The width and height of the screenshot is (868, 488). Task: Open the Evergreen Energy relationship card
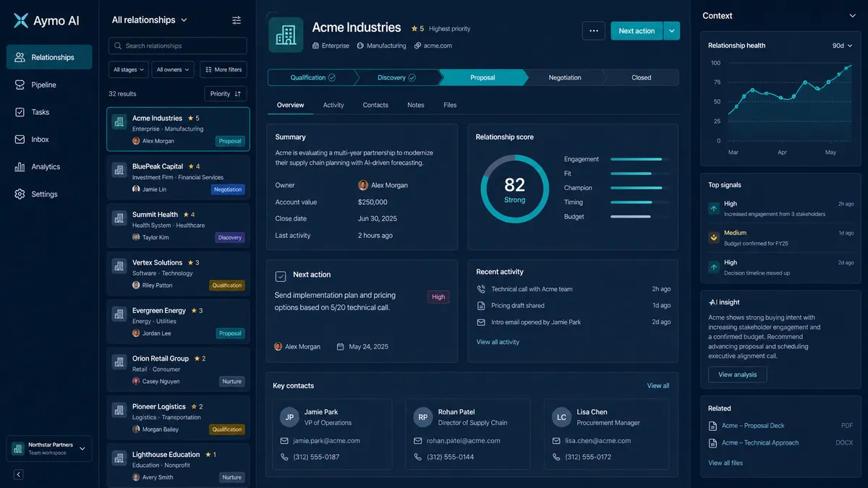178,322
